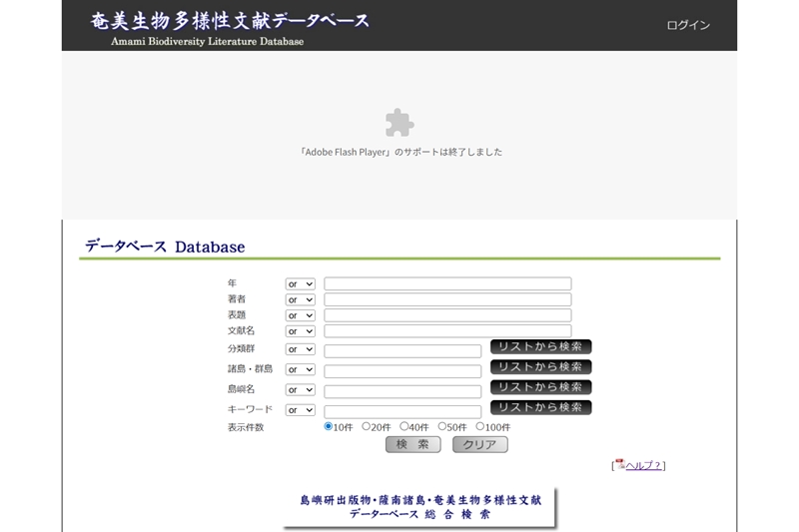799x532 pixels.
Task: Open the or dropdown for 年
Action: (300, 284)
